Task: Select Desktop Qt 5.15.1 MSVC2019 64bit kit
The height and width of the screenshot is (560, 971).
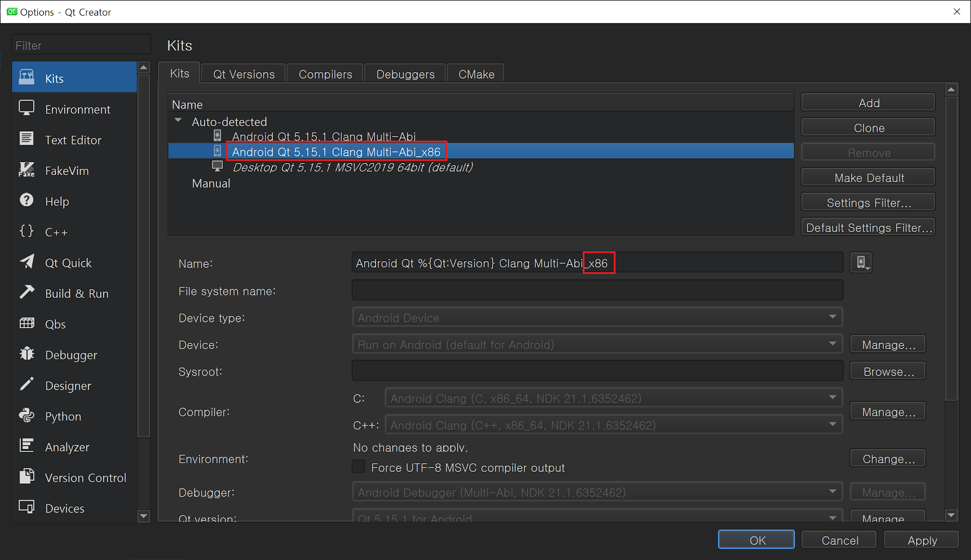Action: pos(352,167)
